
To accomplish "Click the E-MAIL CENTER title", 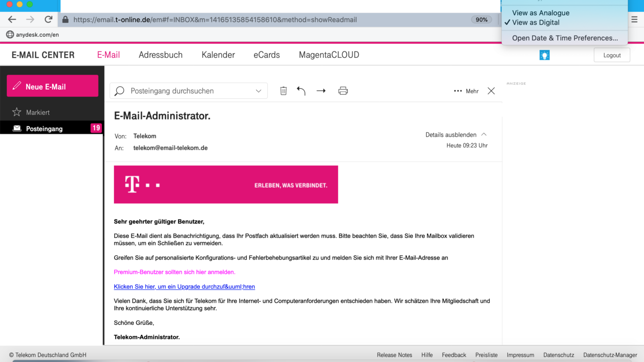I will [x=43, y=55].
